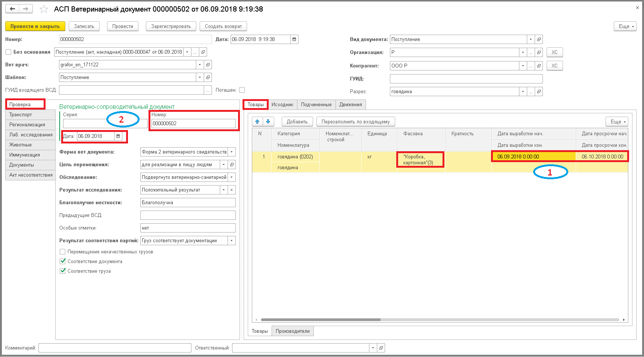The image size is (644, 357).
Task: Open Цель перемещения linked item icon
Action: pos(232,165)
